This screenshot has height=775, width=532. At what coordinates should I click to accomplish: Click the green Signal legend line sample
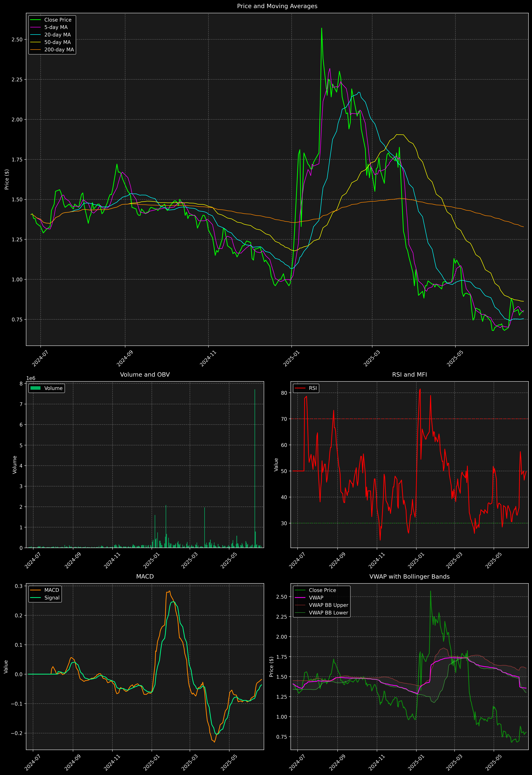pyautogui.click(x=35, y=598)
